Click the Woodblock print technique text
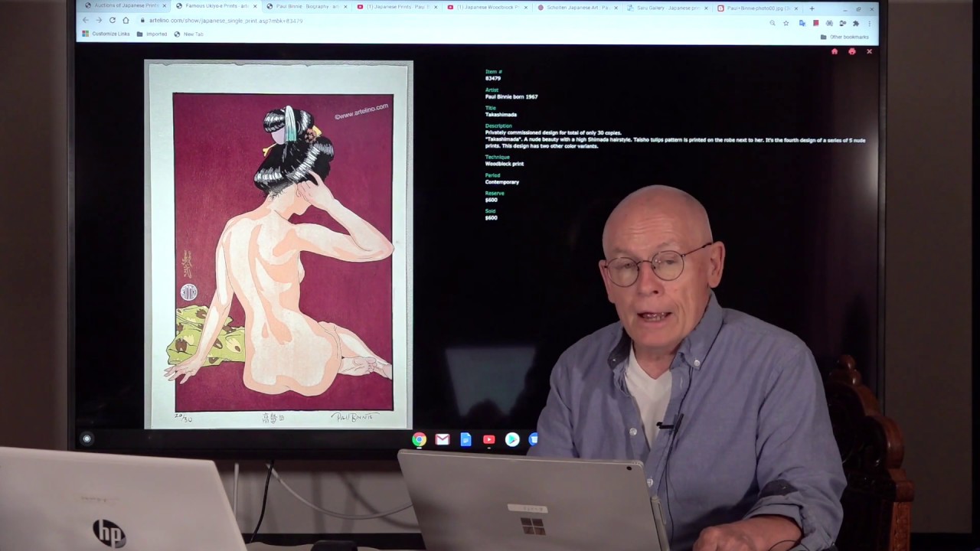 click(x=505, y=164)
